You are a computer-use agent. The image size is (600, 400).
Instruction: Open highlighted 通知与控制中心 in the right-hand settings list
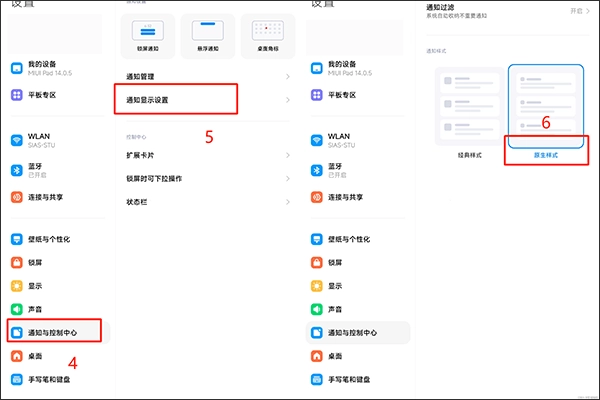pos(357,332)
